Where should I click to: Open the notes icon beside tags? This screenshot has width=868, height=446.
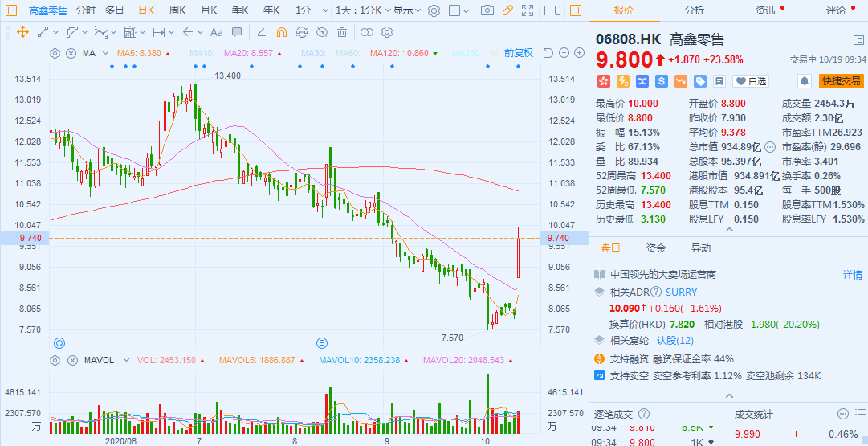tap(719, 81)
